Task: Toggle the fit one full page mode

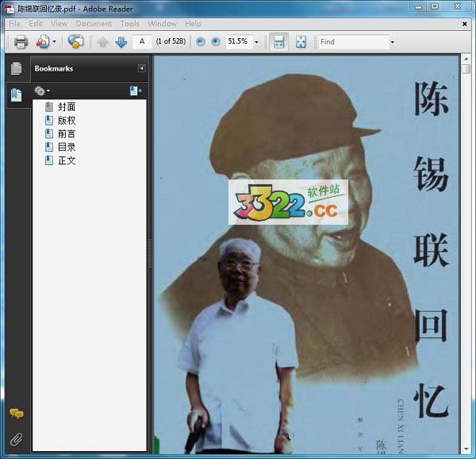Action: [301, 42]
